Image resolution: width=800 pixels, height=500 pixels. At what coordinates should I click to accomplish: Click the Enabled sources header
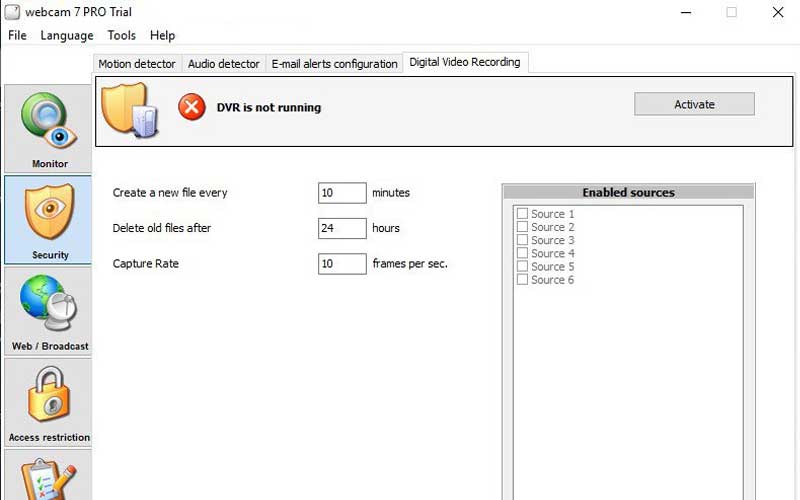coord(629,192)
